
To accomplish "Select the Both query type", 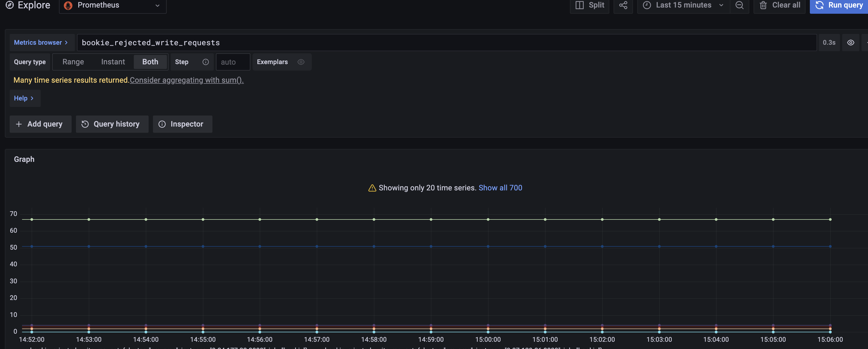I will tap(150, 62).
